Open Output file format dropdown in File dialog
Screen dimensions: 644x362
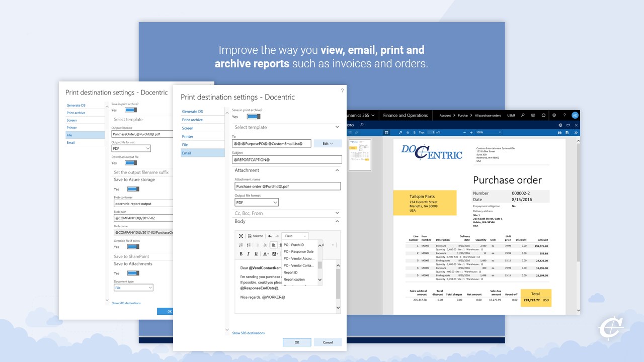(x=131, y=148)
